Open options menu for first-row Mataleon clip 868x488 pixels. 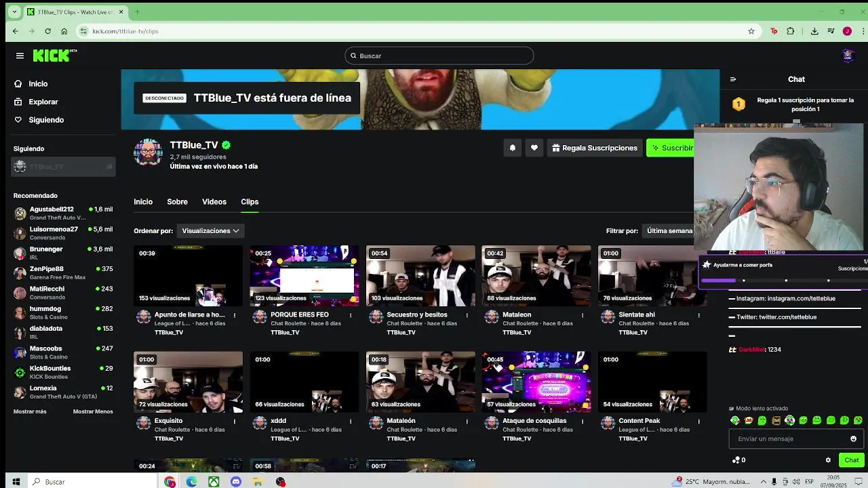pyautogui.click(x=583, y=315)
